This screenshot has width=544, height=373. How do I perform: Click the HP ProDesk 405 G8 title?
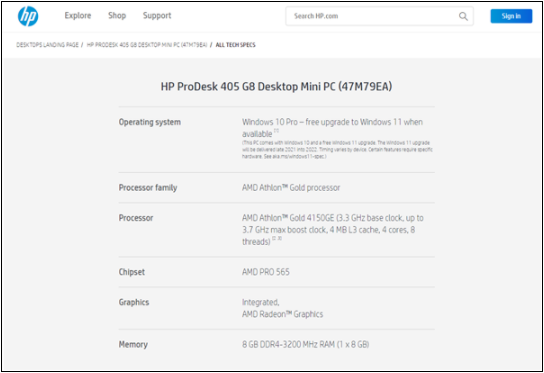coord(276,86)
